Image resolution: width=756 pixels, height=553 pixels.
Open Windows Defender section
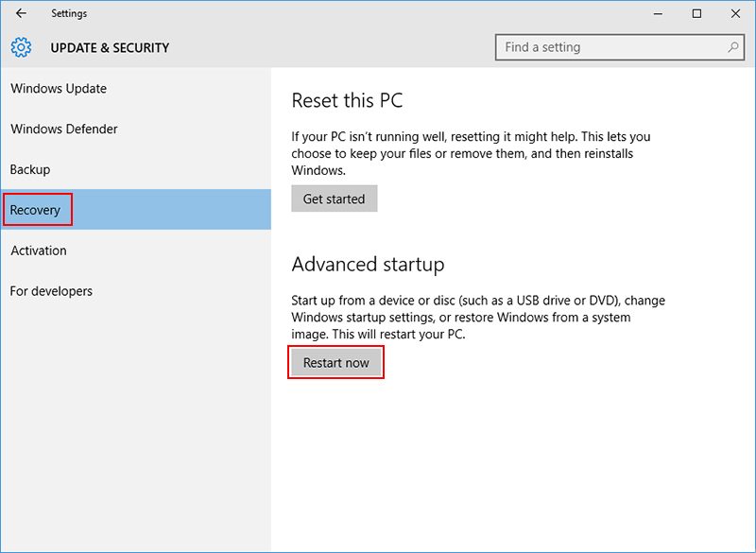coord(135,130)
